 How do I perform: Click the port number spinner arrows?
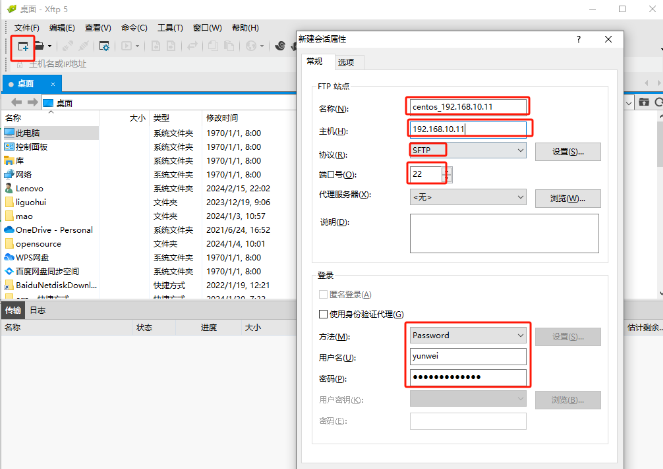pos(447,174)
